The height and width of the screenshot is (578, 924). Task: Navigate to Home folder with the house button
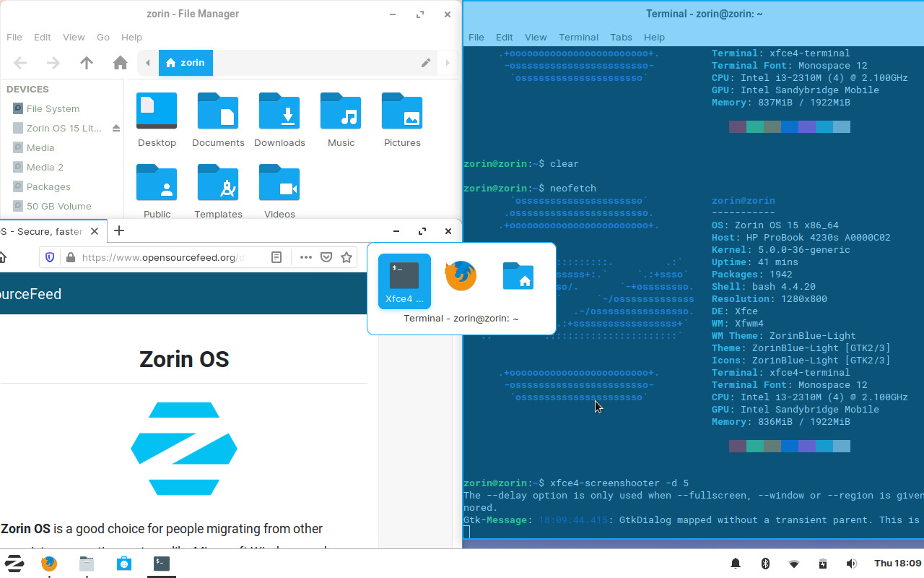point(120,63)
